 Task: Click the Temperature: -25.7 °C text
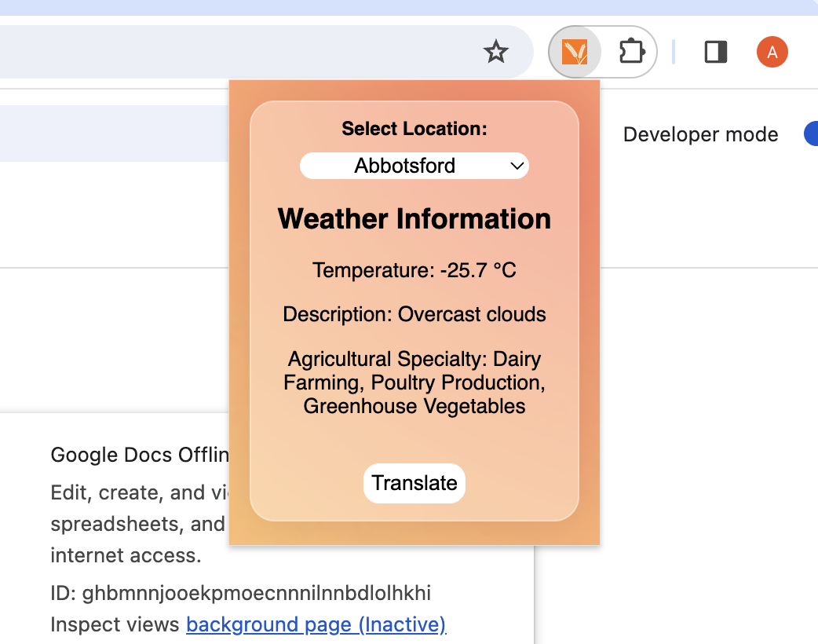pyautogui.click(x=414, y=270)
